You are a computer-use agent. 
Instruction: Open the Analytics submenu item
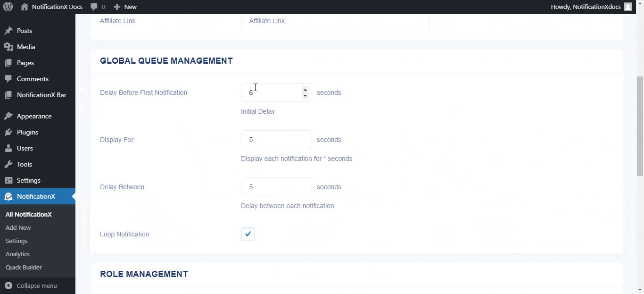17,254
